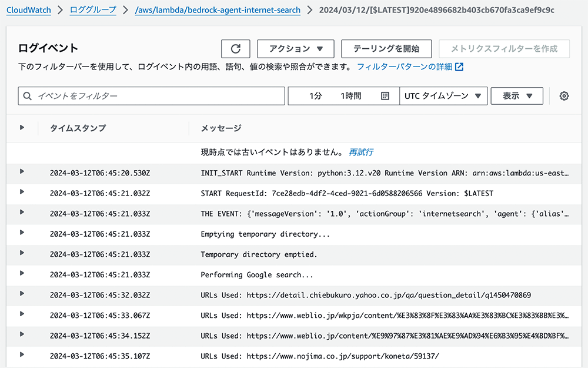Screen dimensions: 588x368
Task: Select timestamp 2024-03-12T06:45:21.032Z
Action: tap(100, 193)
